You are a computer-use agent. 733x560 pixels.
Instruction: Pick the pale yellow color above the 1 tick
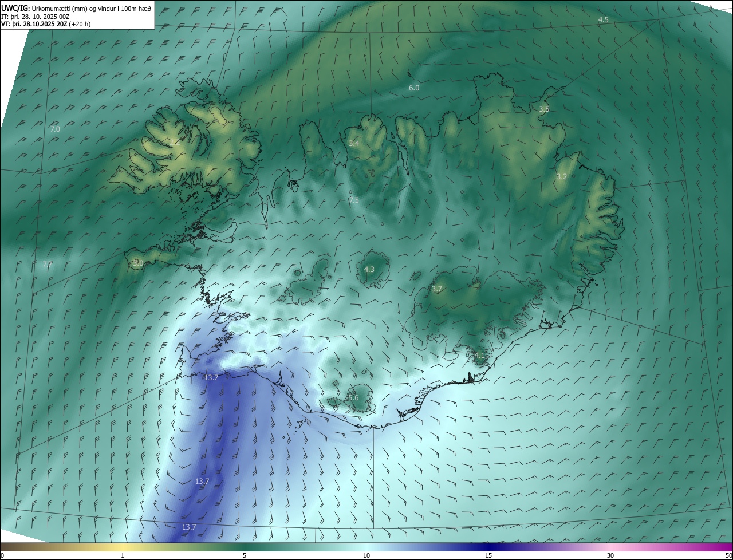(x=123, y=547)
